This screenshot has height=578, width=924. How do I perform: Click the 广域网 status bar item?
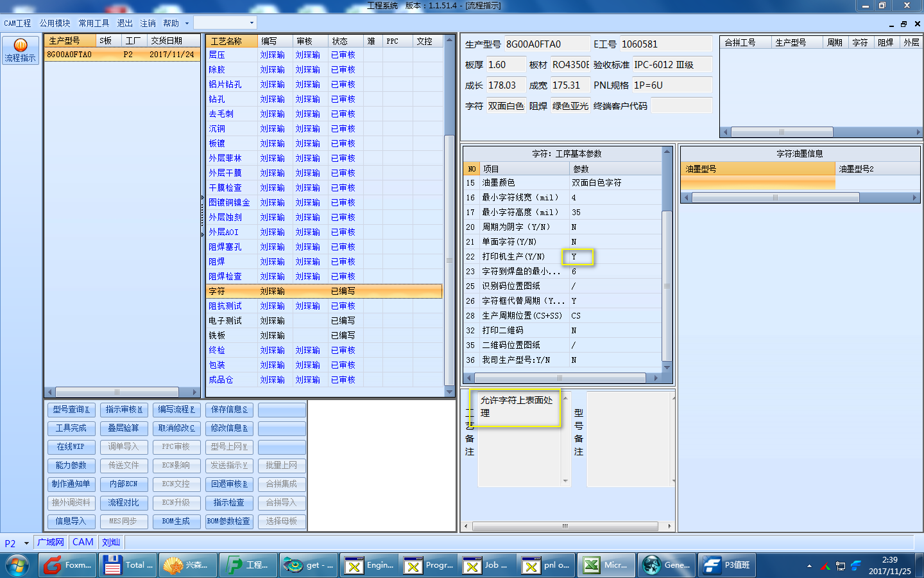tap(51, 543)
